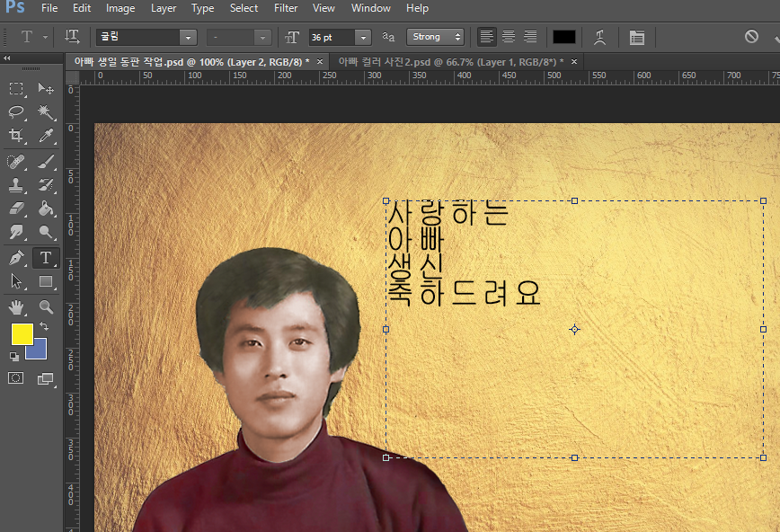Cancel current text edits
780x532 pixels.
(751, 37)
